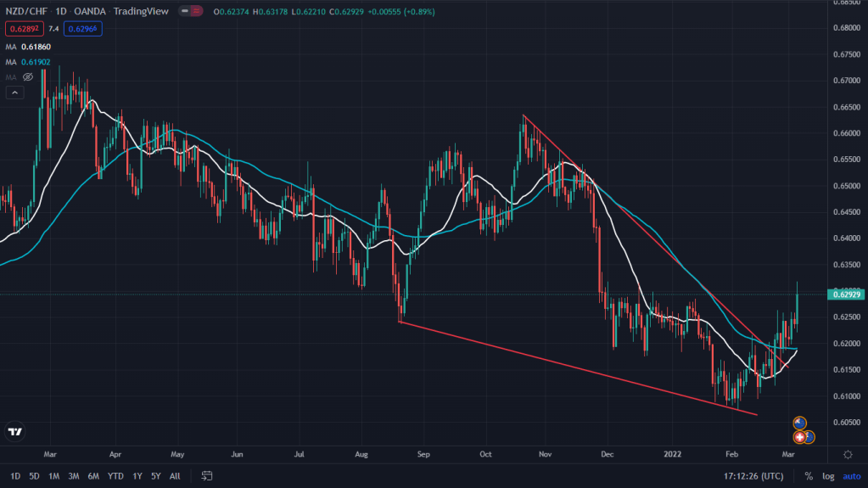Viewport: 868px width, 488px height.
Task: Toggle log scale mode
Action: [827, 476]
